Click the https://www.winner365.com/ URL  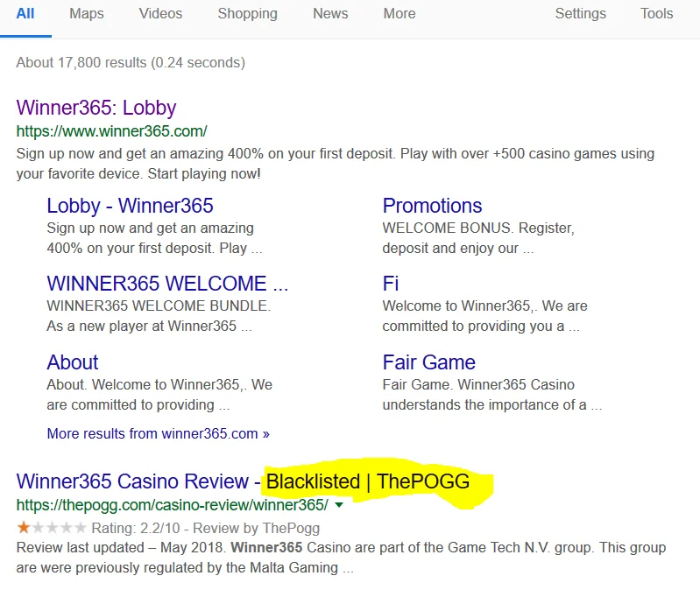pyautogui.click(x=111, y=131)
